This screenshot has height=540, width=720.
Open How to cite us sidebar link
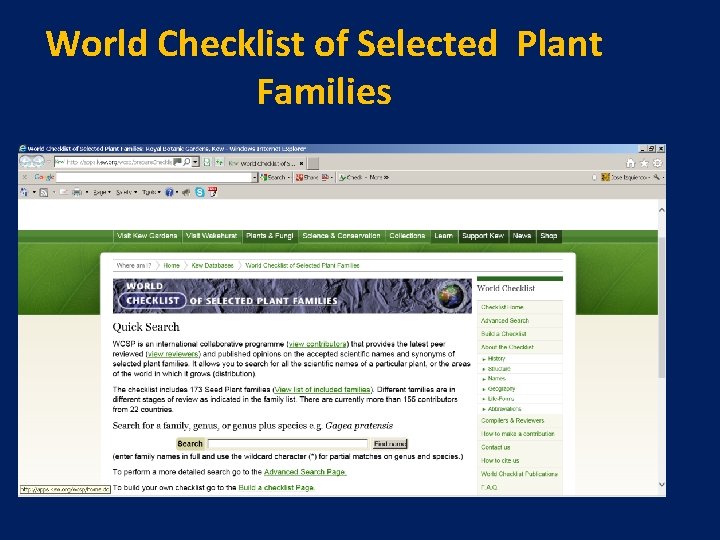pos(500,461)
